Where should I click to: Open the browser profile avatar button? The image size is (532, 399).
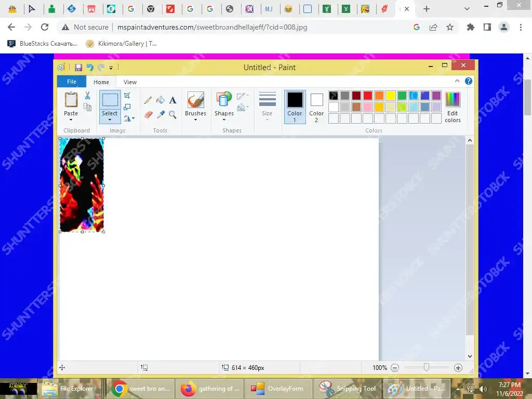(504, 27)
